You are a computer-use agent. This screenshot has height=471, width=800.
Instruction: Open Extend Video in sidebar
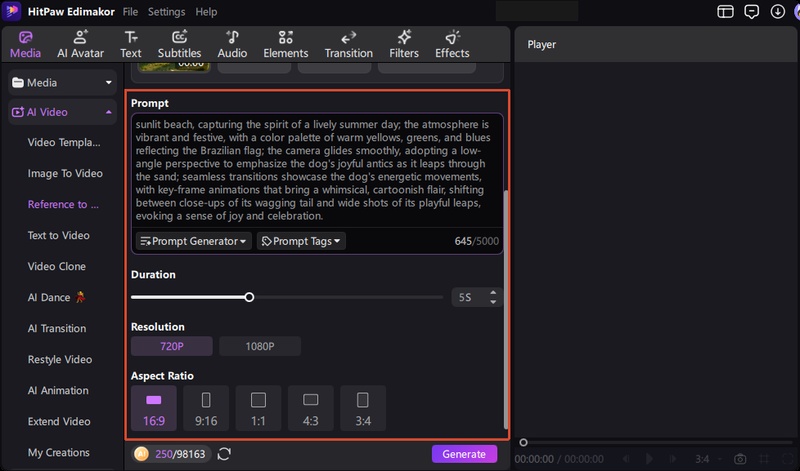59,422
